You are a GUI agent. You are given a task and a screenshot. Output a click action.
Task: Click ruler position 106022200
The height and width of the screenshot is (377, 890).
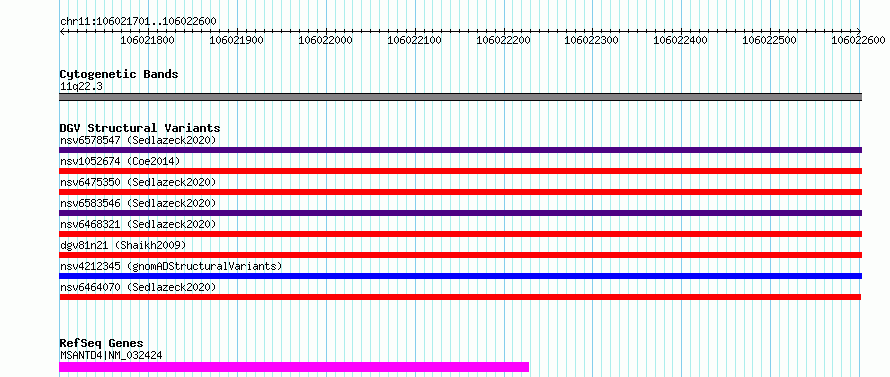point(504,40)
